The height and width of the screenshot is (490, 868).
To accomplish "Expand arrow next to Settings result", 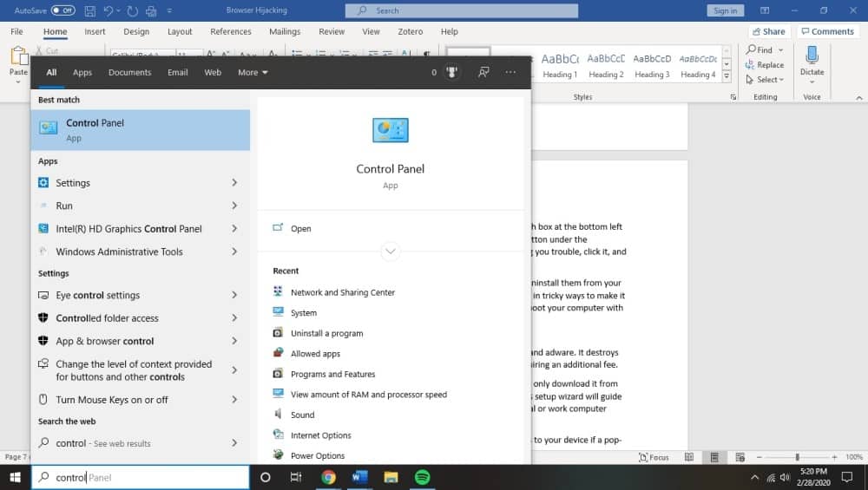I will pyautogui.click(x=234, y=182).
